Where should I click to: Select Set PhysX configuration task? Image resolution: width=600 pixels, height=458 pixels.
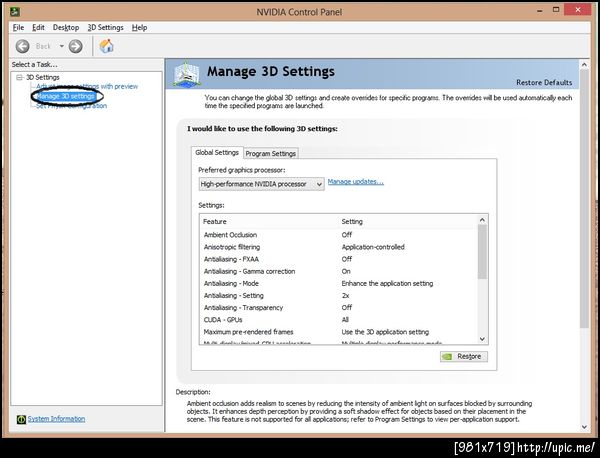(71, 106)
